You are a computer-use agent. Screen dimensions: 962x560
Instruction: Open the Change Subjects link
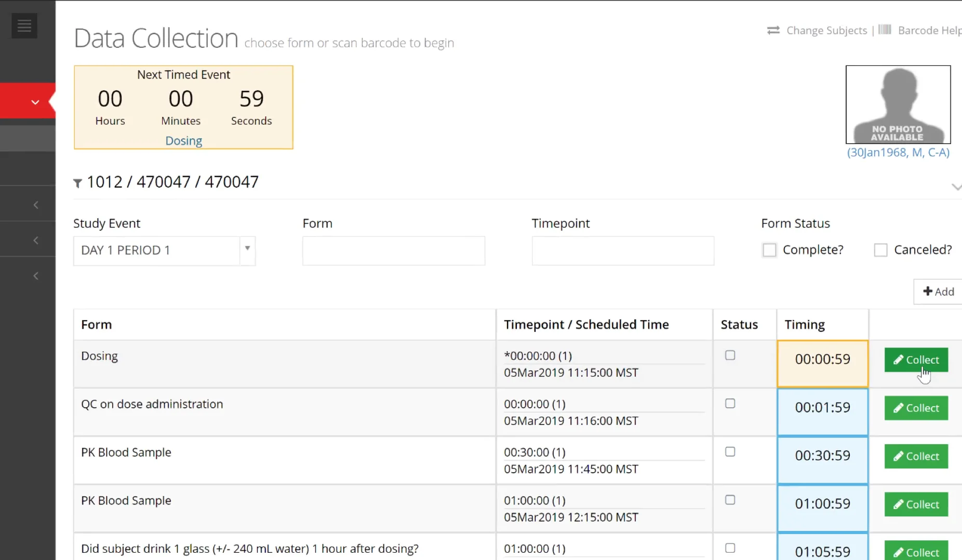[x=826, y=30]
